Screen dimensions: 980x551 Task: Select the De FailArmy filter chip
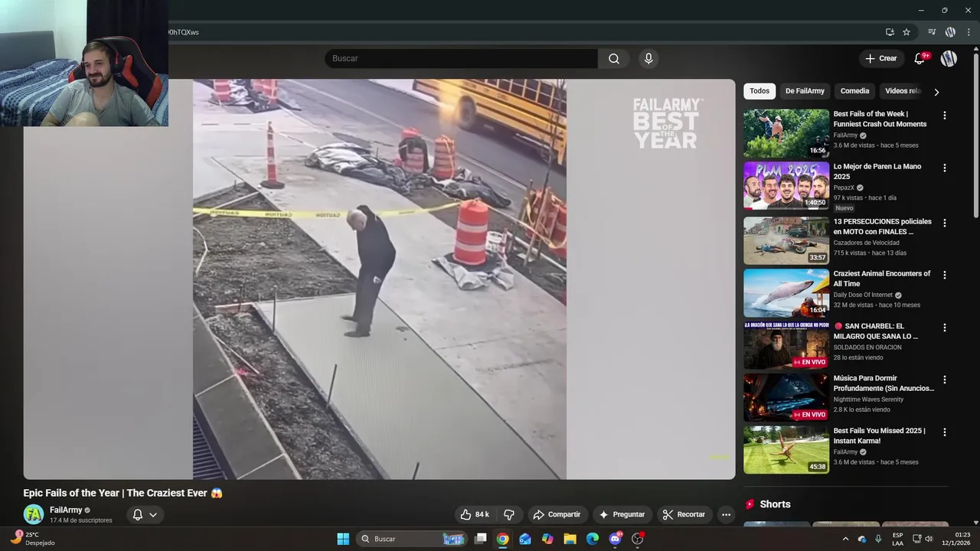tap(805, 91)
